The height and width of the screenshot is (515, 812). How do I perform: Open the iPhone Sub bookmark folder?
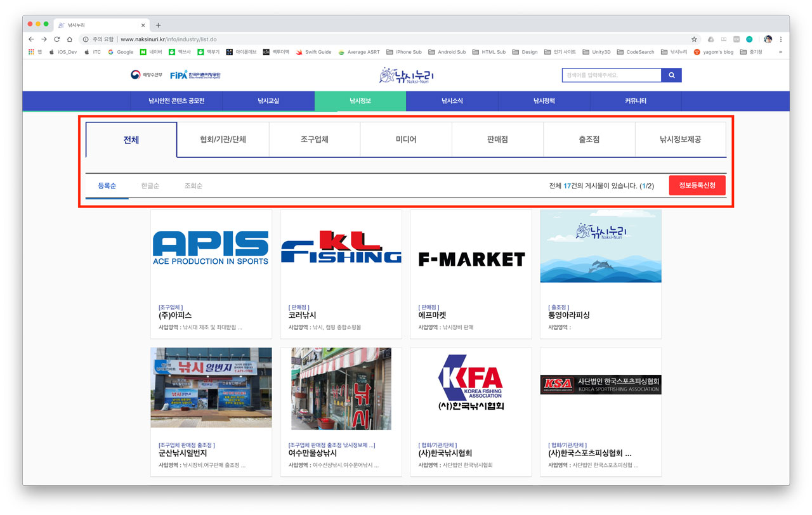pos(404,52)
